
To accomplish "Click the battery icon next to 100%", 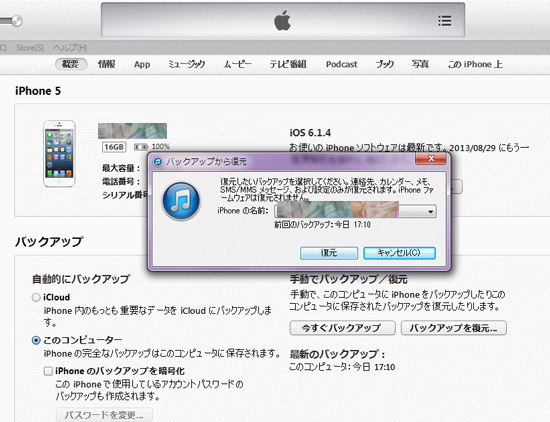I will pyautogui.click(x=141, y=147).
